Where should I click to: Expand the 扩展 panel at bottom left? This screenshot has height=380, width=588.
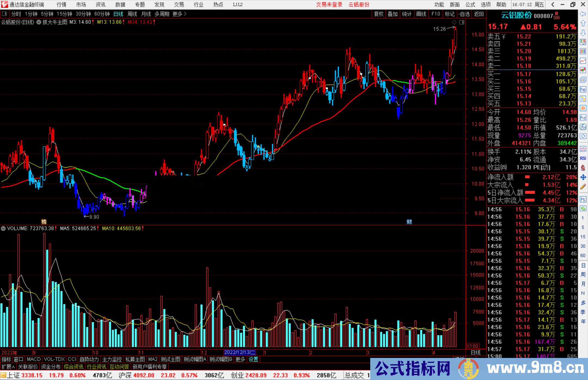tap(8, 367)
